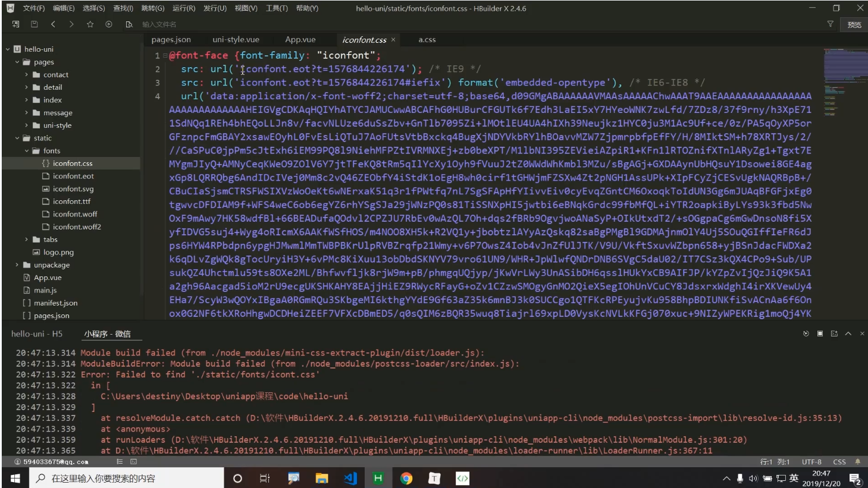Close the console panel
This screenshot has width=868, height=488.
pyautogui.click(x=862, y=334)
